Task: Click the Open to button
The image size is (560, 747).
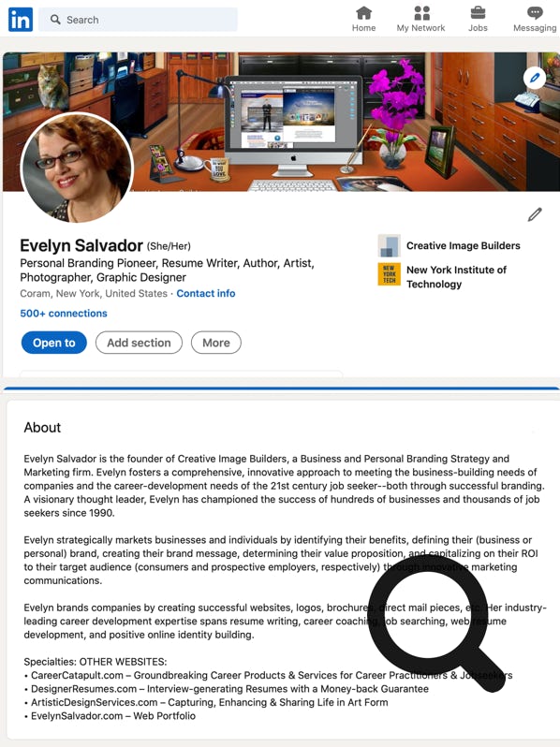Action: pyautogui.click(x=54, y=343)
